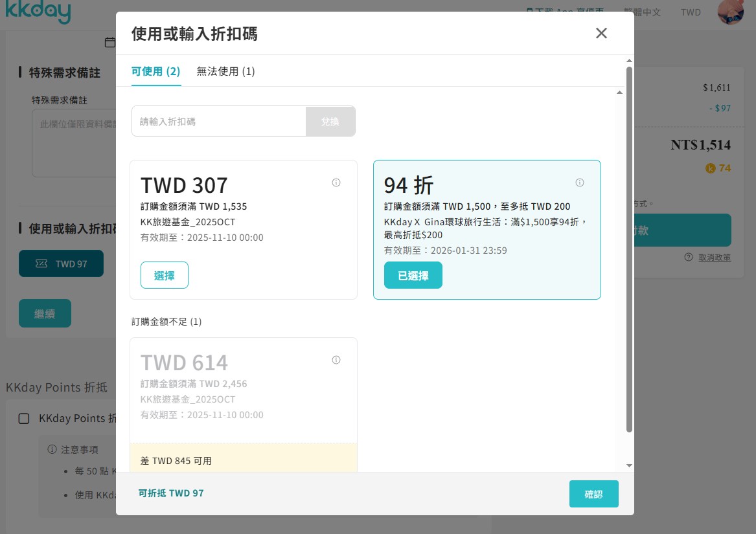Switch to the 無法使用 (1) tab
756x534 pixels.
(x=225, y=71)
